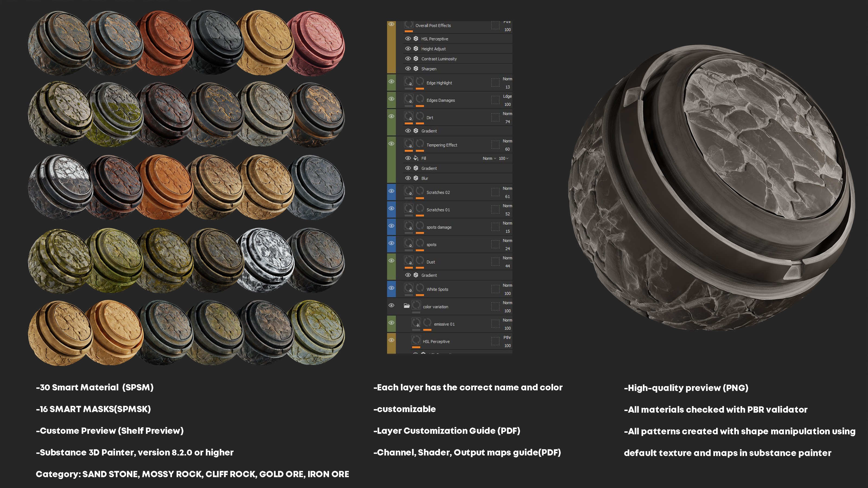This screenshot has height=488, width=868.
Task: Select the spots damage layer
Action: click(439, 227)
